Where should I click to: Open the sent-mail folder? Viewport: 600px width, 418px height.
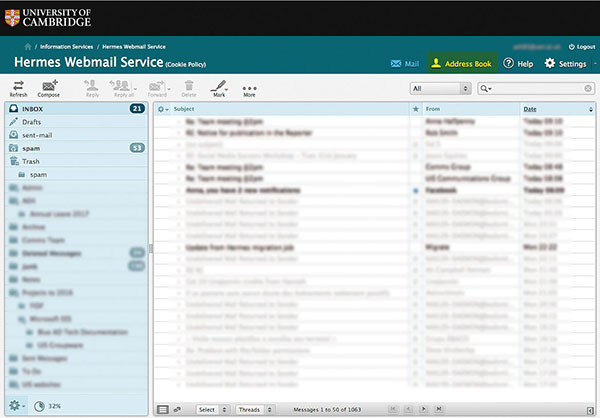(77, 135)
